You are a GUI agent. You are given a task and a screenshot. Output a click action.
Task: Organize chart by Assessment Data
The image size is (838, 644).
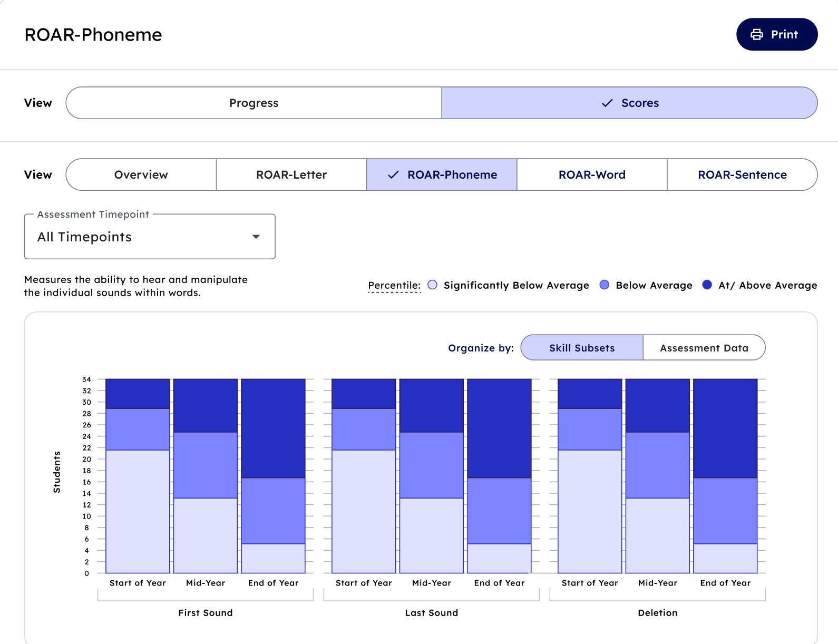704,348
